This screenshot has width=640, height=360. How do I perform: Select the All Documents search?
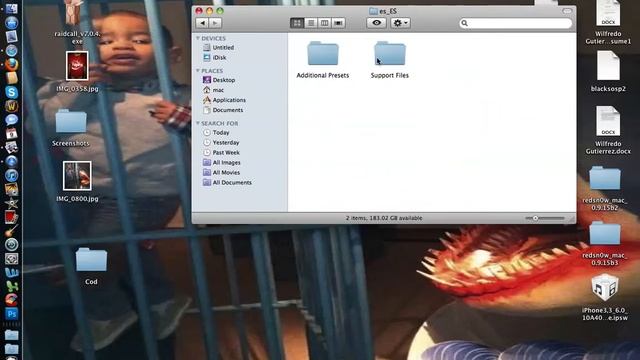[x=227, y=182]
